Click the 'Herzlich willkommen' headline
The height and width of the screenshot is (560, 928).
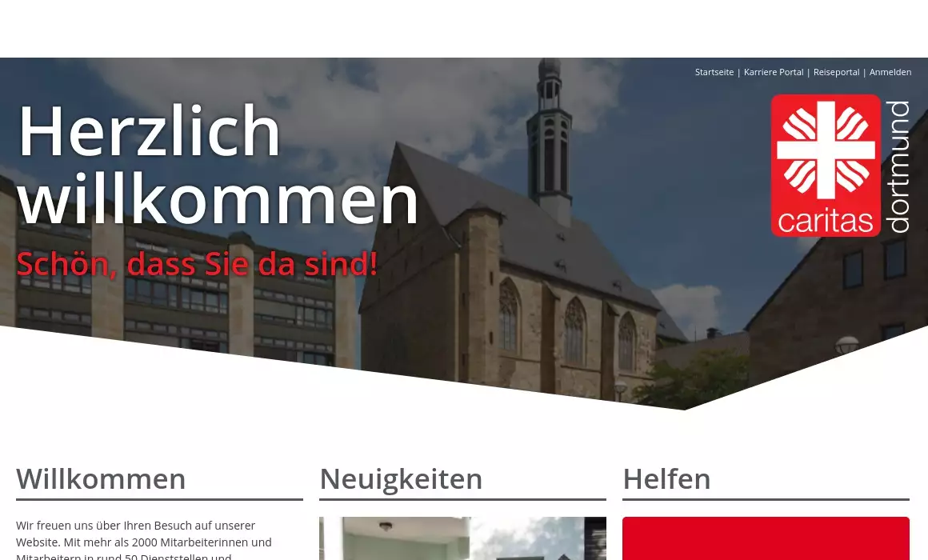(x=218, y=165)
